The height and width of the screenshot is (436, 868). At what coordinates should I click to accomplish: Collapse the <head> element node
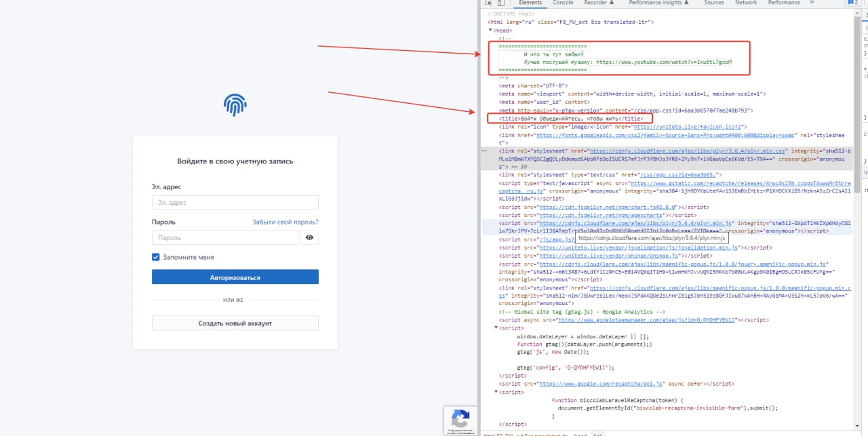490,31
